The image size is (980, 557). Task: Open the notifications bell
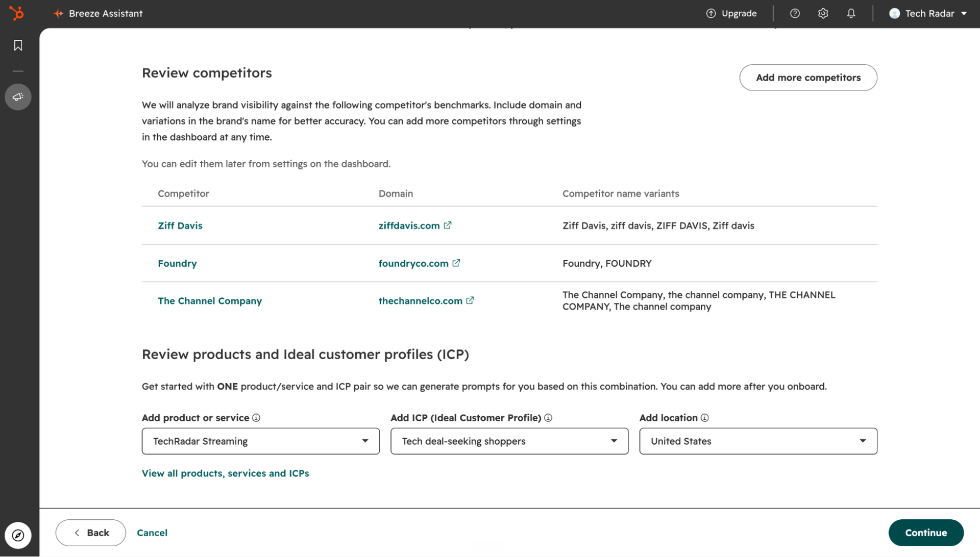(851, 13)
